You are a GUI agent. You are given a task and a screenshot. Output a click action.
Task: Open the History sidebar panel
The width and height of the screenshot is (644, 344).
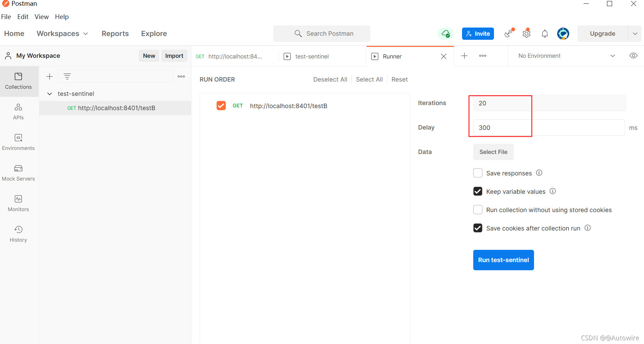[18, 234]
